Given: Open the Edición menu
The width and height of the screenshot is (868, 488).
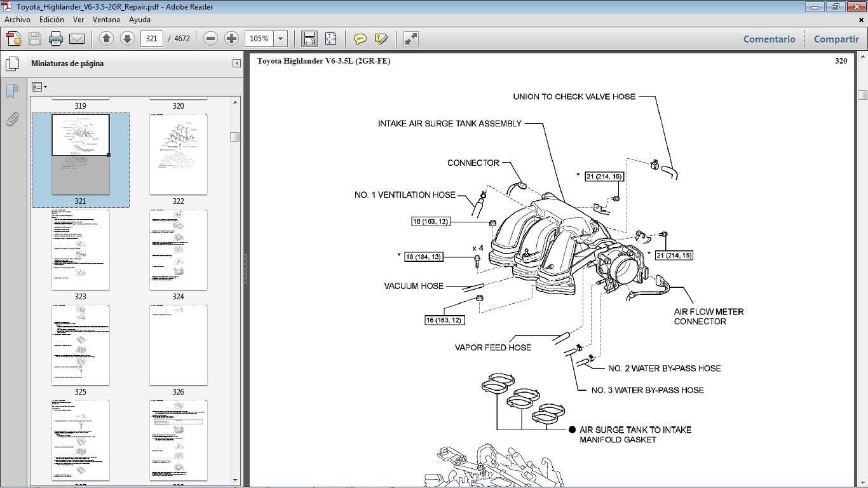Looking at the screenshot, I should click(51, 20).
